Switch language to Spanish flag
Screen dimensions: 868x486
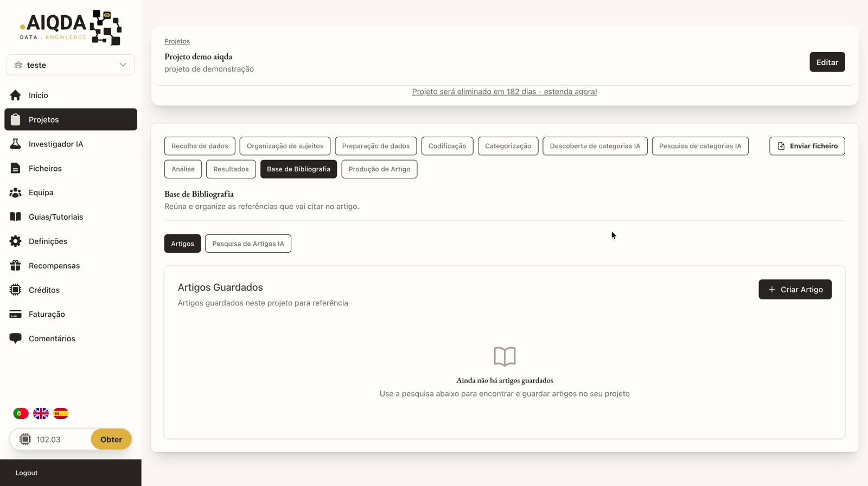pos(61,413)
